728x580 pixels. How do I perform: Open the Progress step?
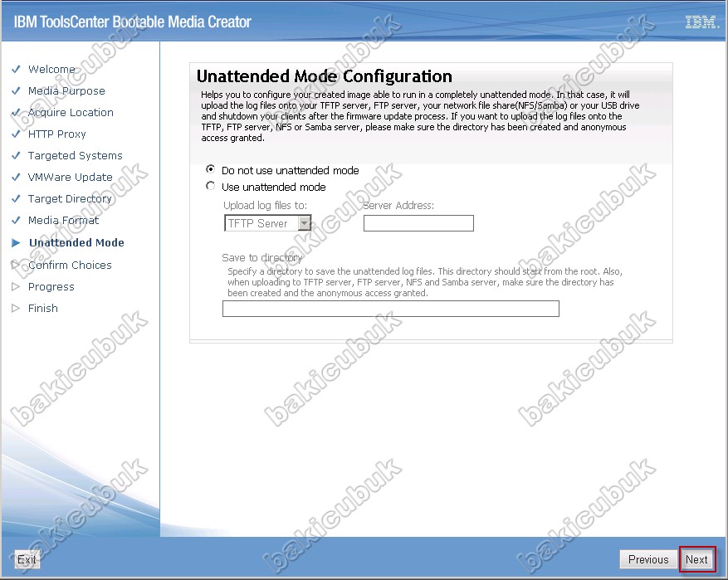pos(51,287)
